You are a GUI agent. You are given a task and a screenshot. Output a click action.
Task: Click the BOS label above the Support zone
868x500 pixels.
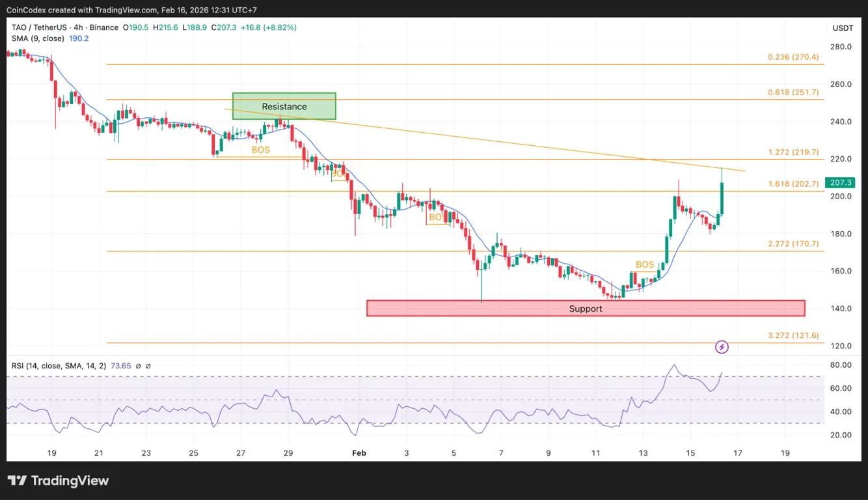645,264
